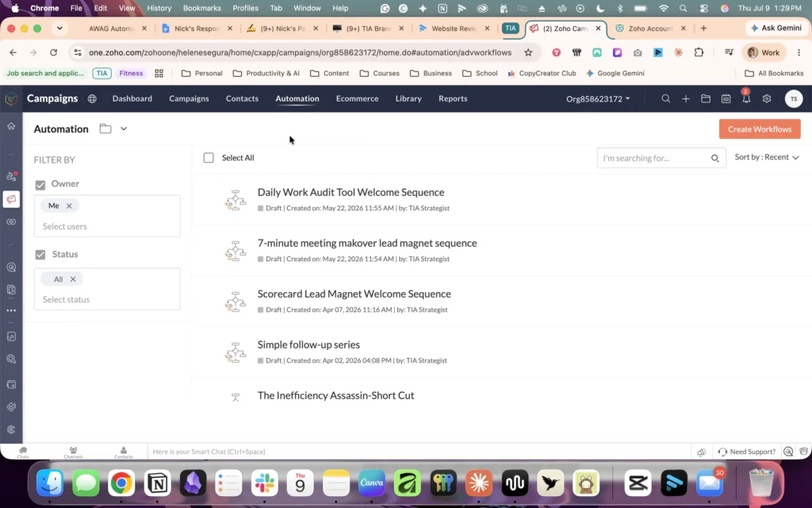
Task: Tick the Select All checkbox
Action: click(x=209, y=158)
